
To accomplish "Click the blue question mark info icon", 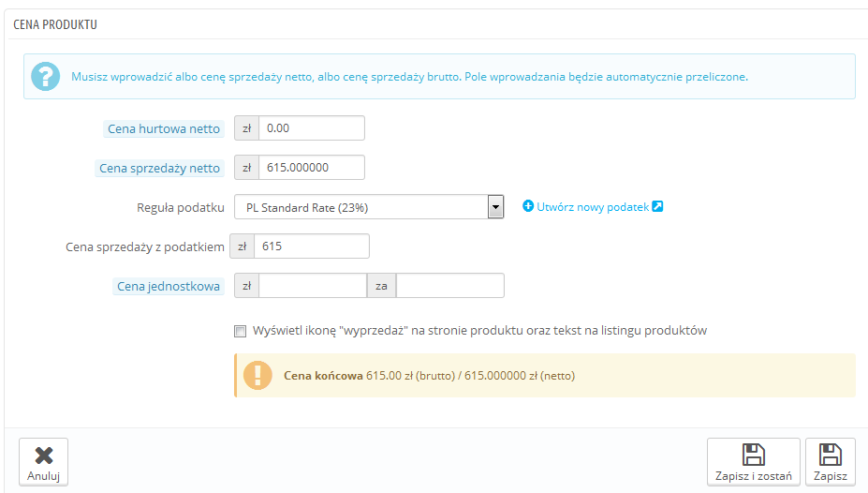I will pos(45,76).
